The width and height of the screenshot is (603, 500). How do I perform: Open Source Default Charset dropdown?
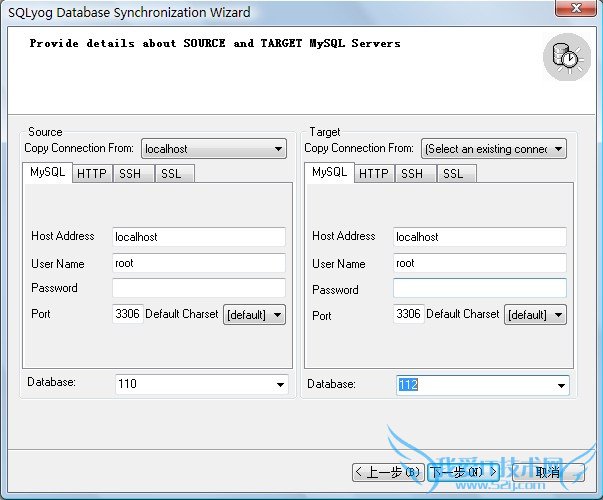click(255, 315)
